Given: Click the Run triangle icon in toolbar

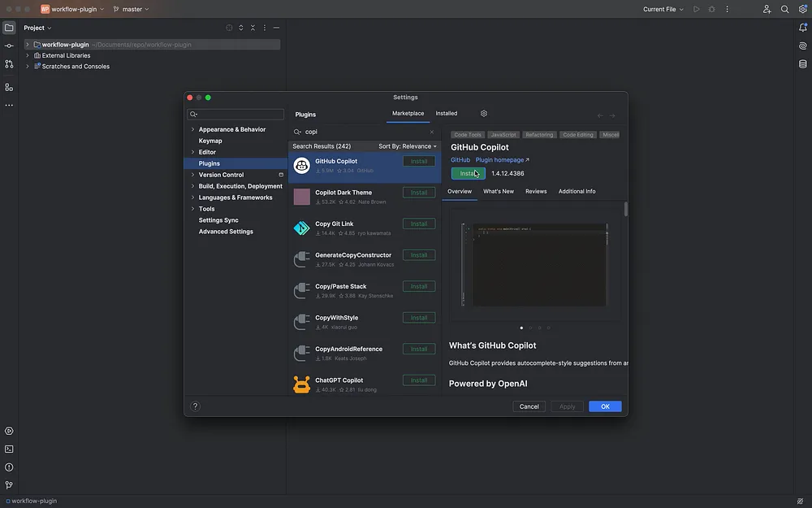Looking at the screenshot, I should pyautogui.click(x=697, y=9).
